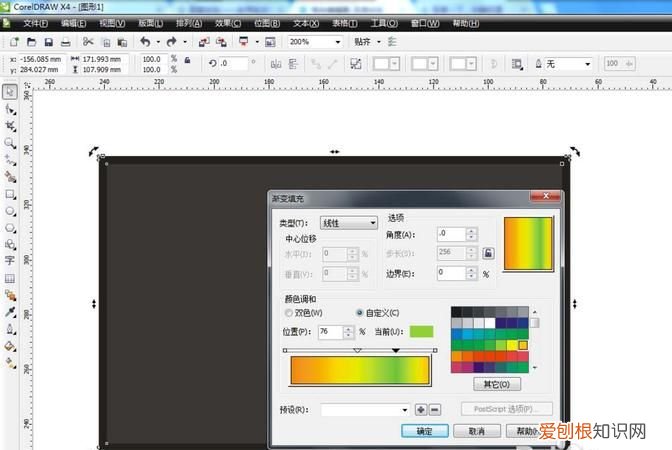Open the 位图 menu
The width and height of the screenshot is (672, 450).
[x=267, y=22]
